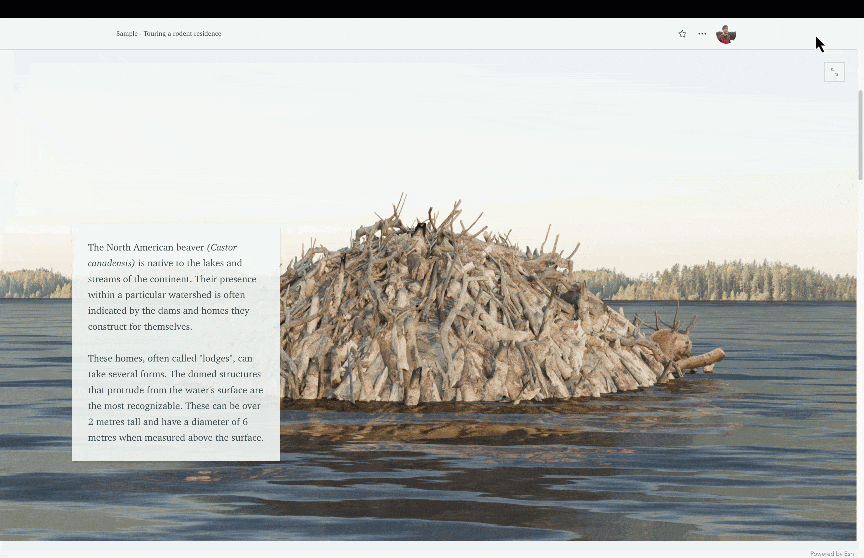The height and width of the screenshot is (558, 864).
Task: Open the user profile avatar
Action: tap(726, 34)
